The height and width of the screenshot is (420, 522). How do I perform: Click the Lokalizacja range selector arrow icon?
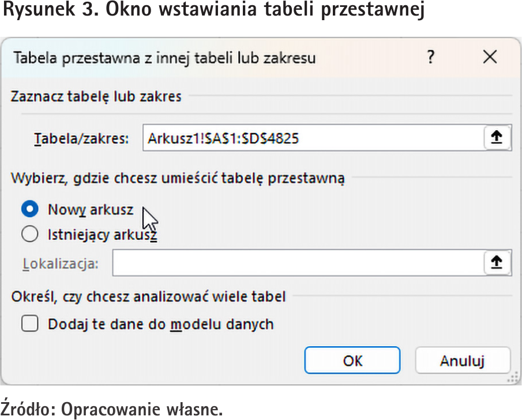point(497,263)
